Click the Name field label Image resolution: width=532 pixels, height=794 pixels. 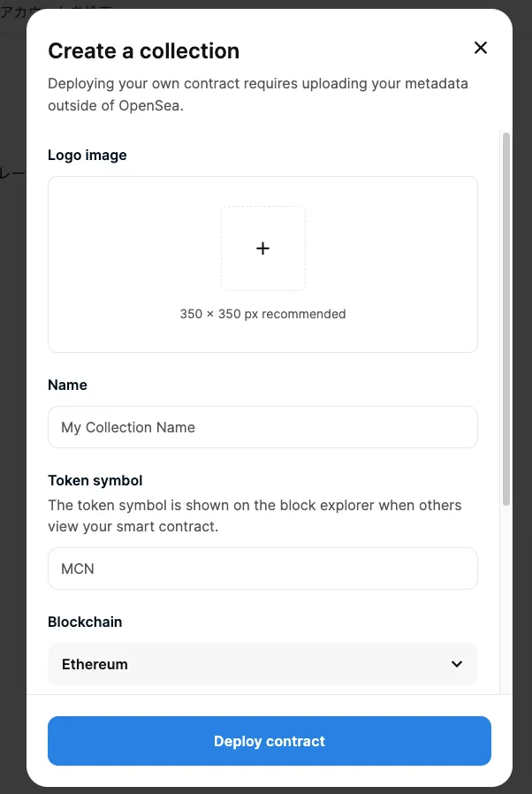coord(67,385)
